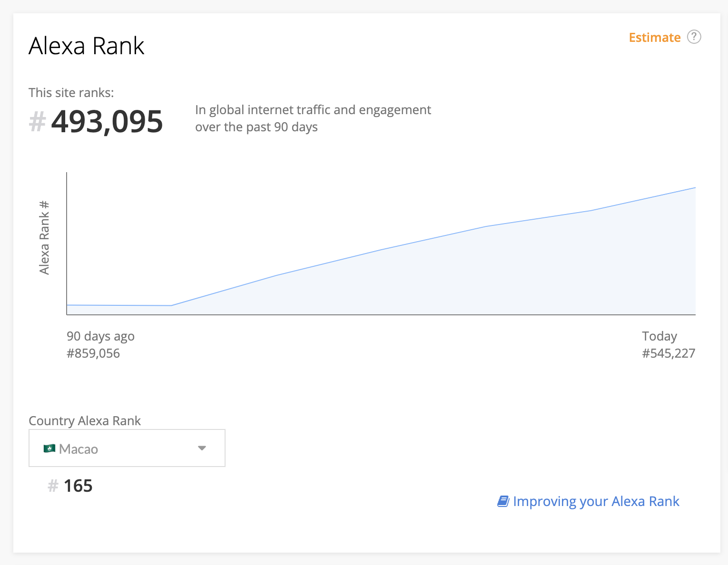The height and width of the screenshot is (565, 728).
Task: Click the #545,227 rank value
Action: click(668, 353)
